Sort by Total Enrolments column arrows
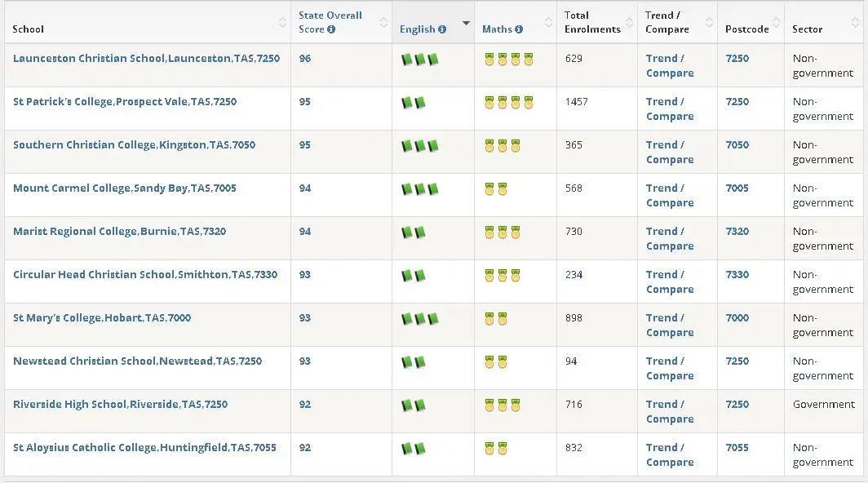 coord(629,23)
